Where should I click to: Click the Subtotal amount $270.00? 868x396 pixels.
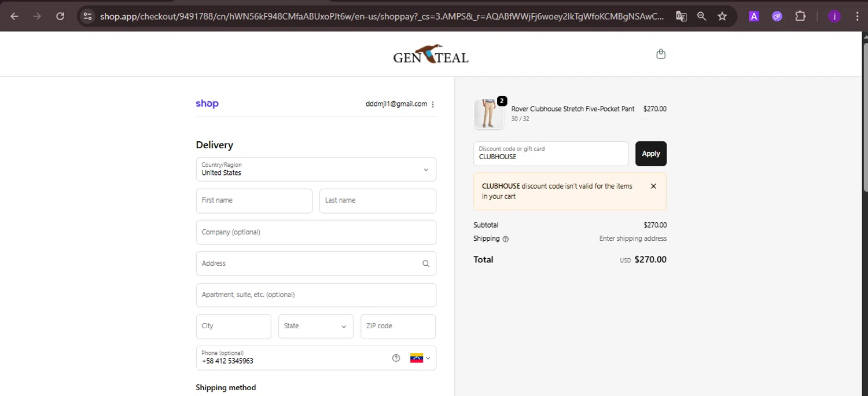pyautogui.click(x=655, y=225)
